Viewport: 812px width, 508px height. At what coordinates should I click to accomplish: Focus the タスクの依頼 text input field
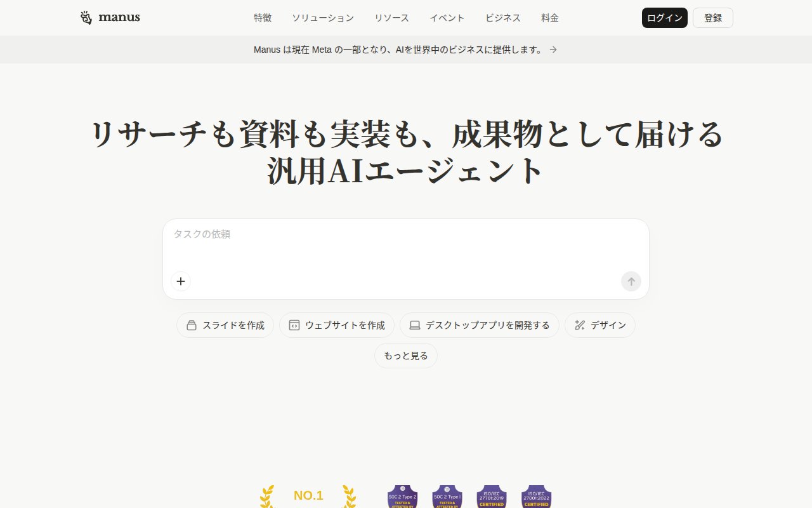tap(406, 244)
